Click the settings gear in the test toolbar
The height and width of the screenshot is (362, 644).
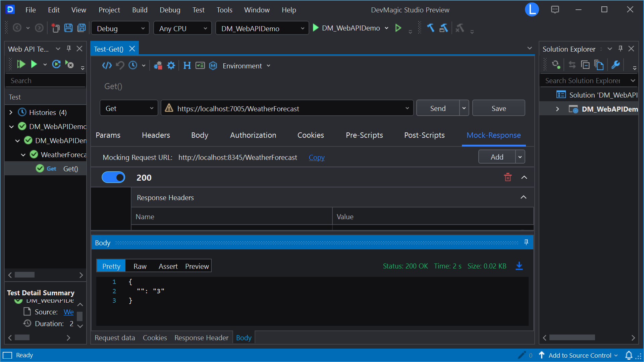tap(171, 65)
